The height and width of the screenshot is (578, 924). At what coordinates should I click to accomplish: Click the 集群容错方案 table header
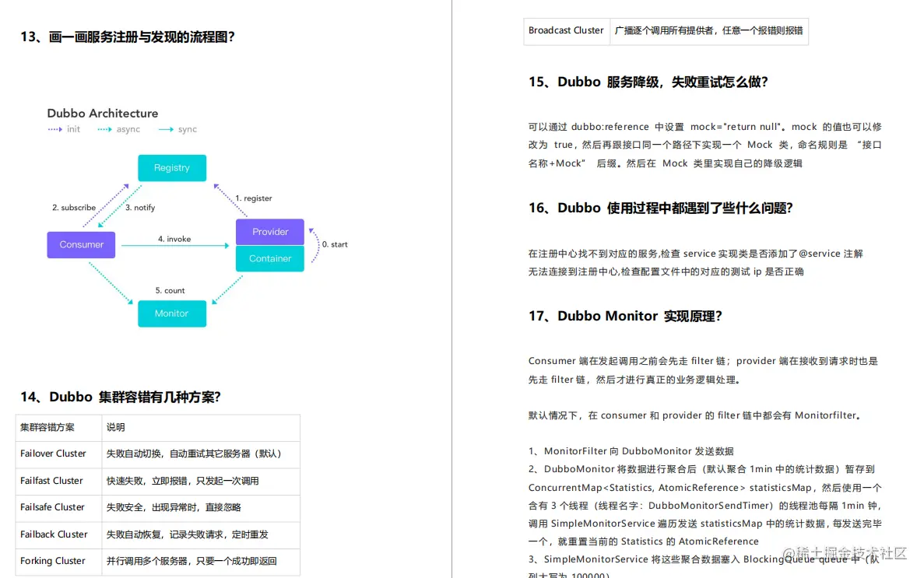click(x=48, y=427)
